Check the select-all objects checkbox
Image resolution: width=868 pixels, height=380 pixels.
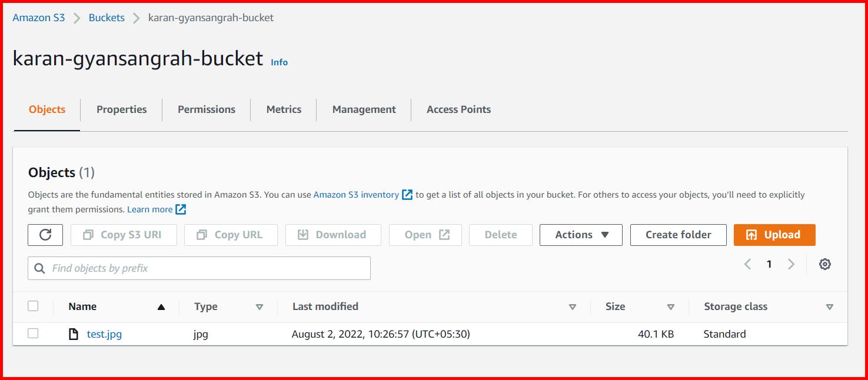point(33,306)
